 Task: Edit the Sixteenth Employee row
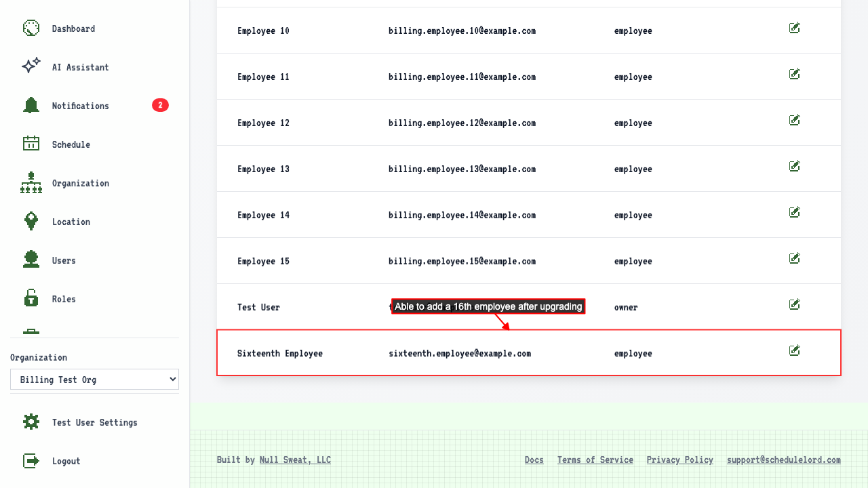click(x=795, y=350)
